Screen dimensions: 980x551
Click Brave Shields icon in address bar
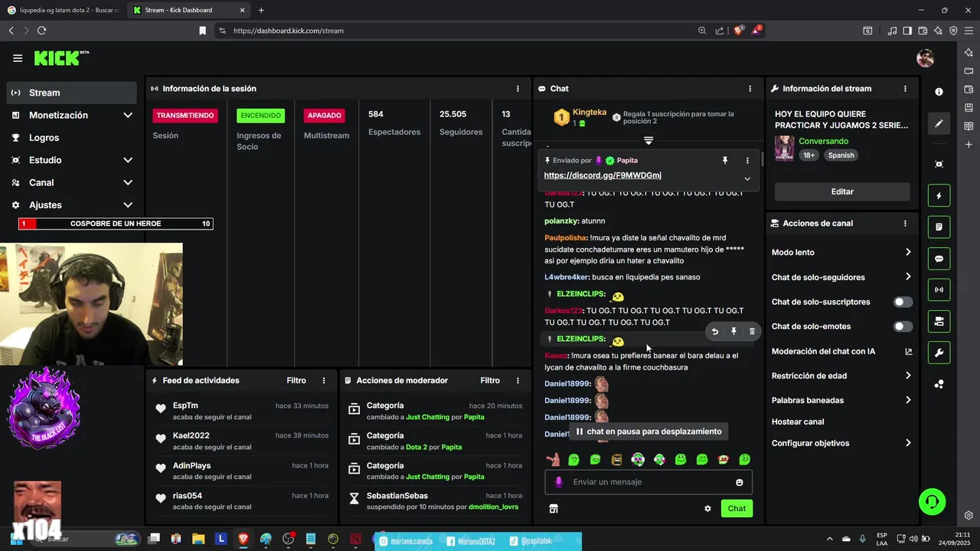pos(738,31)
